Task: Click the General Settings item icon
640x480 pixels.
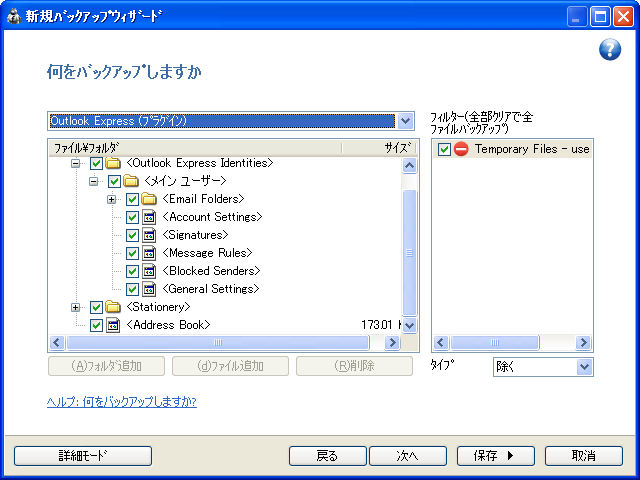Action: coord(149,289)
